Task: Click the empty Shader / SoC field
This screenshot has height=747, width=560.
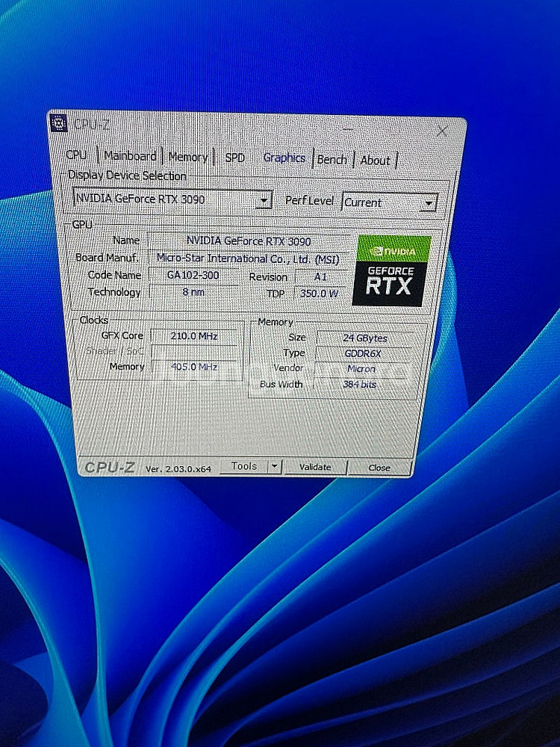Action: [x=194, y=352]
